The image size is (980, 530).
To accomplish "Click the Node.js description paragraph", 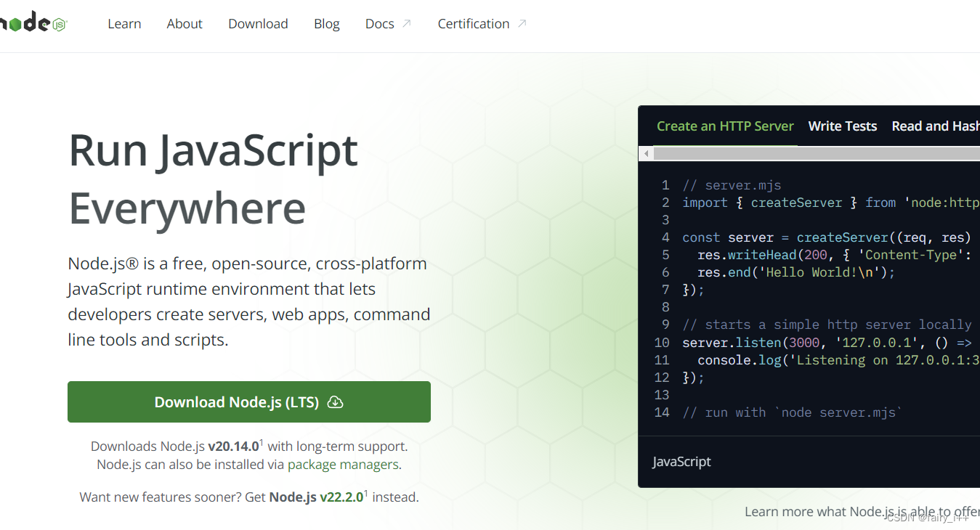I will 249,301.
